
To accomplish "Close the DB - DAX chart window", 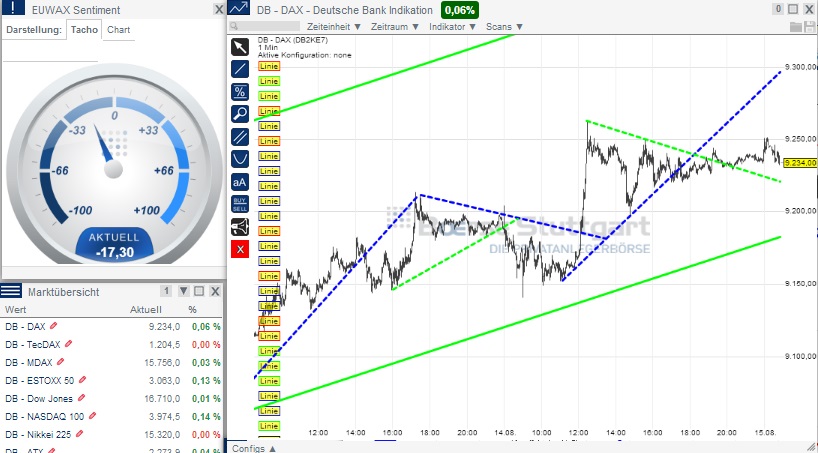I will click(809, 9).
